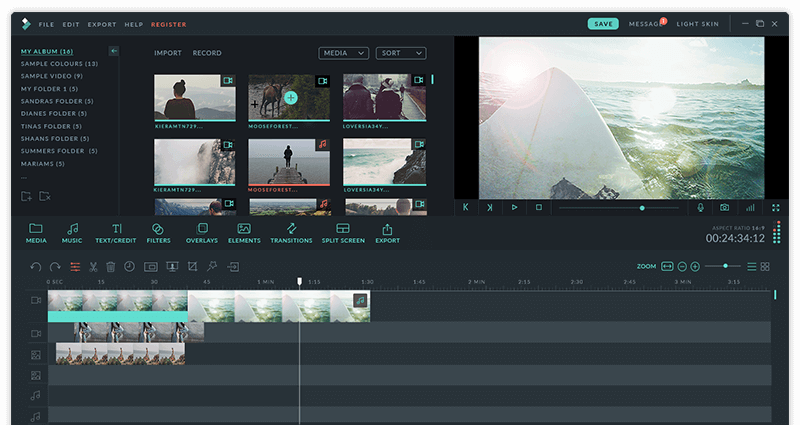Take a snapshot with the camera icon
Screen dimensions: 800x425
724,208
